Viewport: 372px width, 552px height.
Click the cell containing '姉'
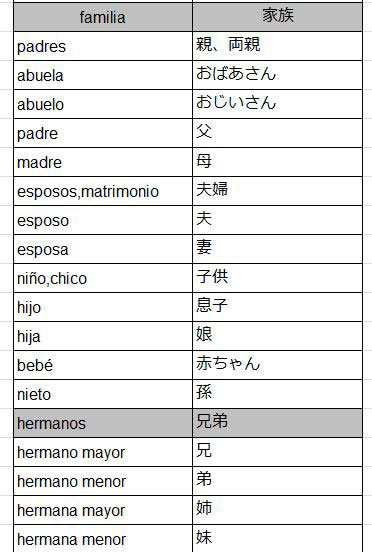pos(277,510)
